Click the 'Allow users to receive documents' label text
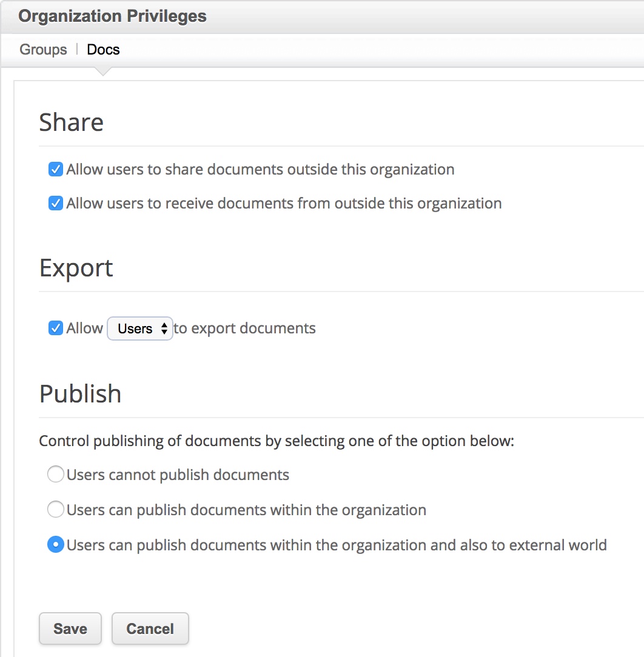Viewport: 644px width, 657px height. 284,203
